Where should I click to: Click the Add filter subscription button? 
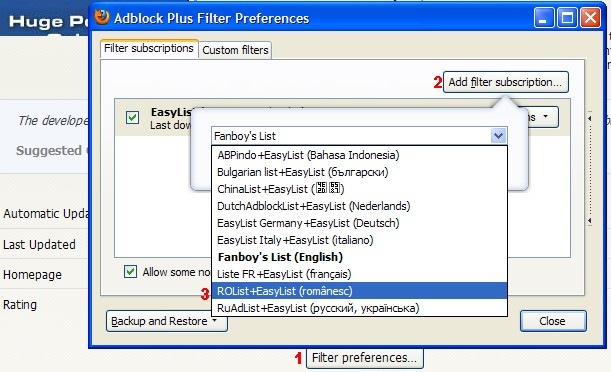click(505, 82)
